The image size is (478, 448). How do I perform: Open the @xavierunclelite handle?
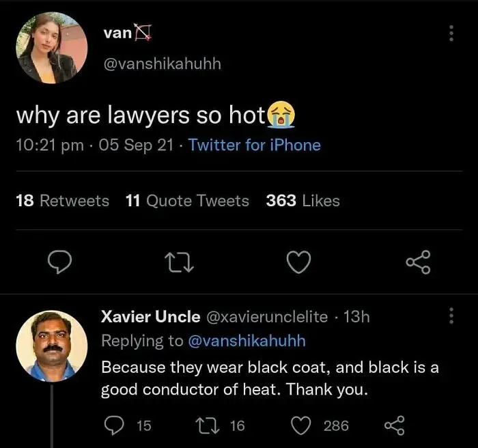[267, 317]
